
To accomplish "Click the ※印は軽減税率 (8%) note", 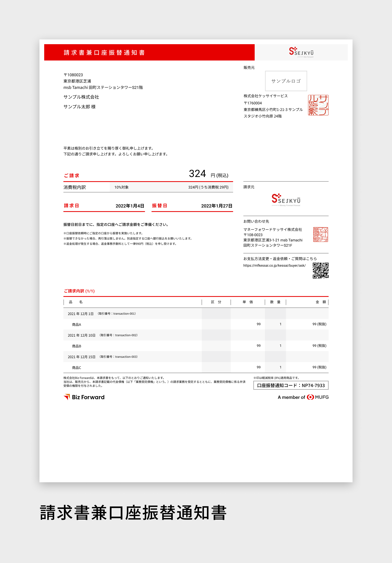I will click(x=276, y=378).
